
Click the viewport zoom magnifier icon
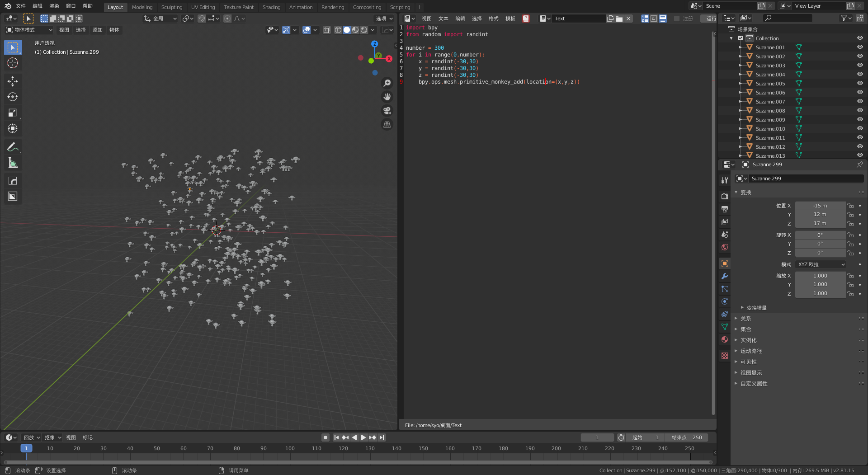pos(387,83)
